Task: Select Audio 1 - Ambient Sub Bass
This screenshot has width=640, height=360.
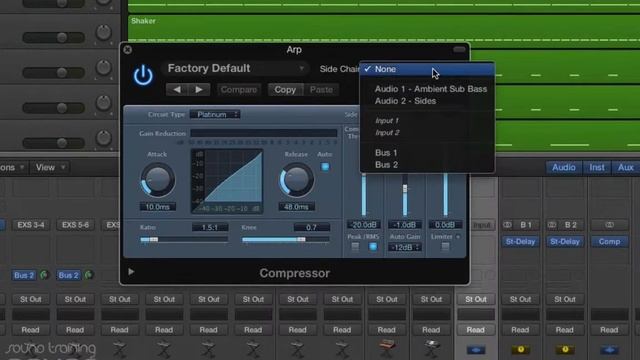Action: point(431,89)
